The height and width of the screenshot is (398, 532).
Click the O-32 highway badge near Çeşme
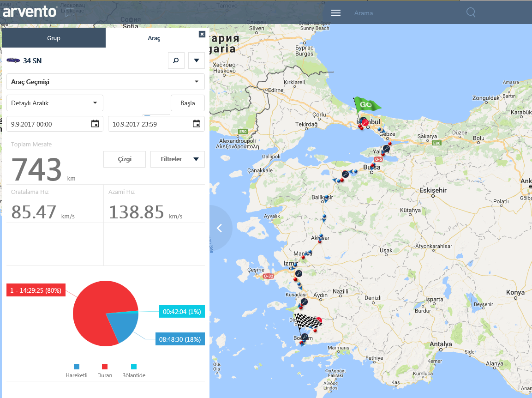click(x=269, y=276)
